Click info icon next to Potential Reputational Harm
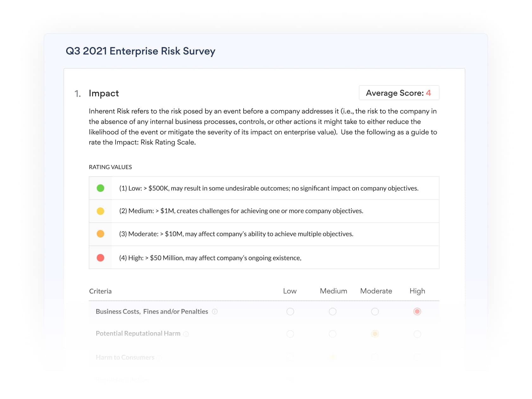 coord(186,334)
